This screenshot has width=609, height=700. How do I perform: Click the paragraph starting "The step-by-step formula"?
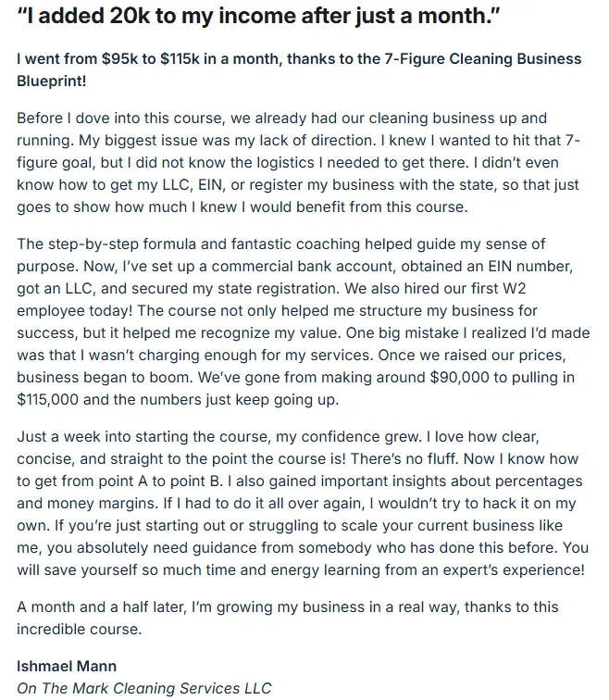(x=296, y=321)
